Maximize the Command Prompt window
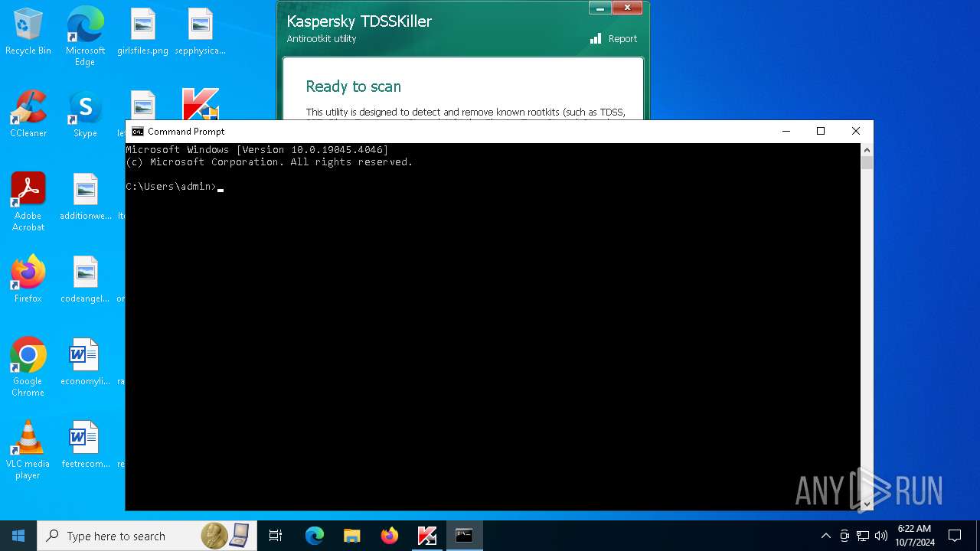 pos(821,132)
